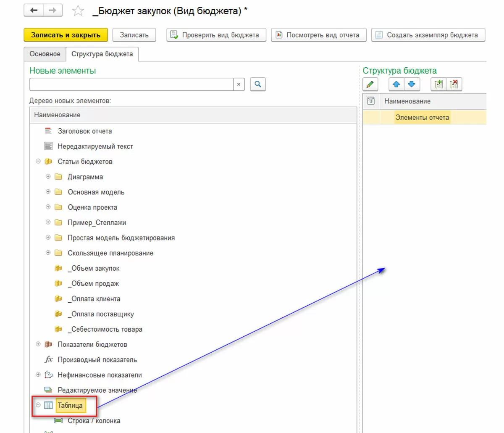Collapse the Статьи бюджетов node
The width and height of the screenshot is (504, 433).
[x=38, y=161]
